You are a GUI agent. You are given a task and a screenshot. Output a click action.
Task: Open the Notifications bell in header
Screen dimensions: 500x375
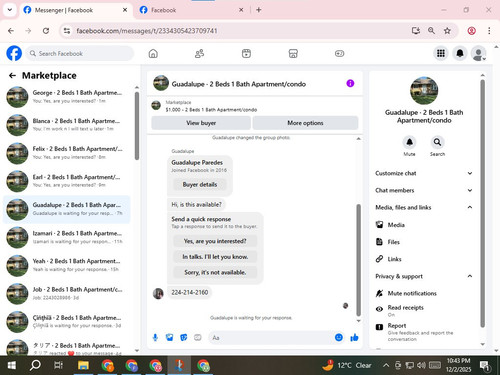click(460, 53)
